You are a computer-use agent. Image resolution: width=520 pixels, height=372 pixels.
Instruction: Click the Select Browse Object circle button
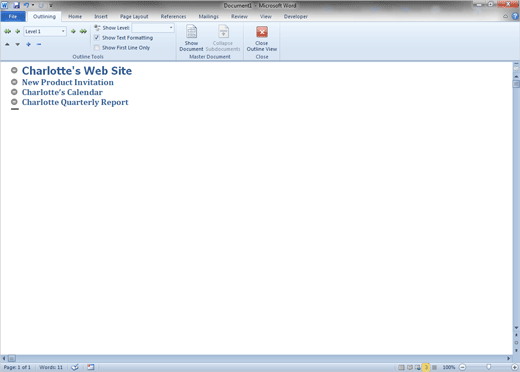[x=516, y=342]
